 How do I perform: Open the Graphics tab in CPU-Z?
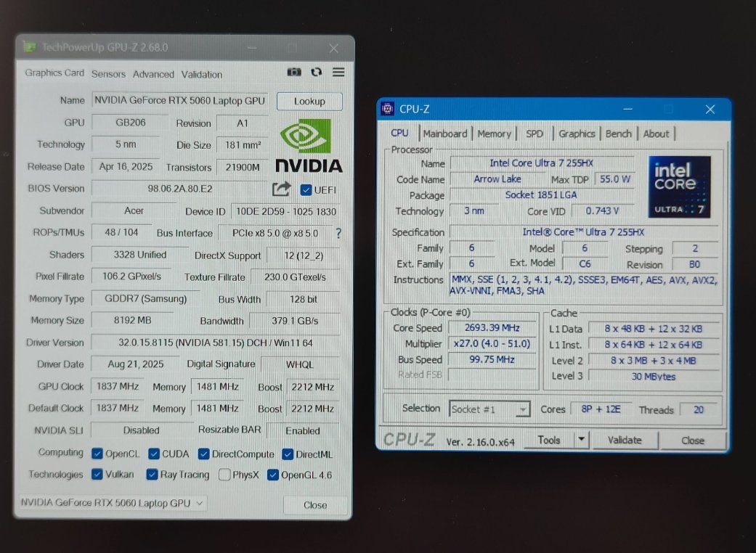pos(577,134)
